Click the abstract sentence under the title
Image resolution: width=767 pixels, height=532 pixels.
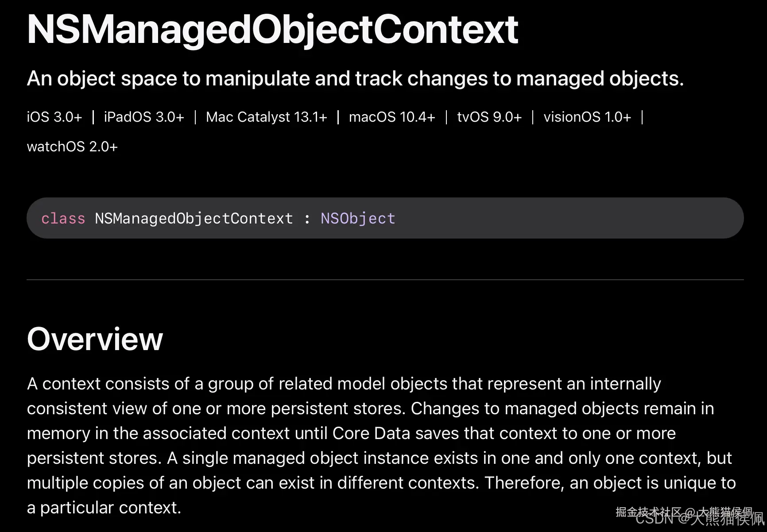tap(355, 79)
